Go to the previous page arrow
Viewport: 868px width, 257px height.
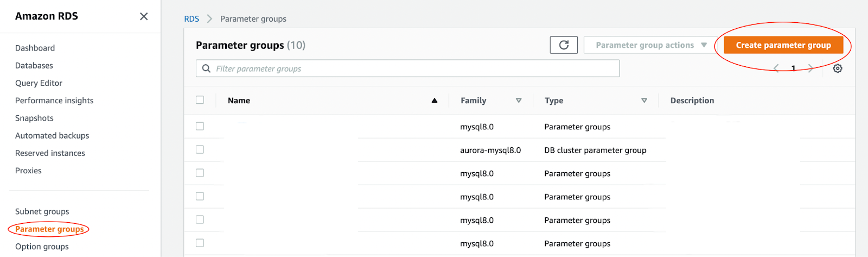point(776,68)
